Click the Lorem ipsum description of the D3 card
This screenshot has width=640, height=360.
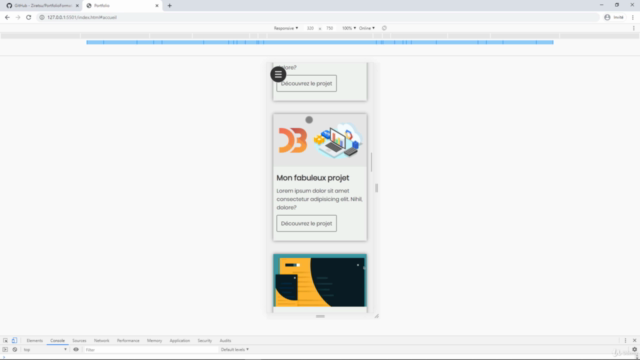320,199
